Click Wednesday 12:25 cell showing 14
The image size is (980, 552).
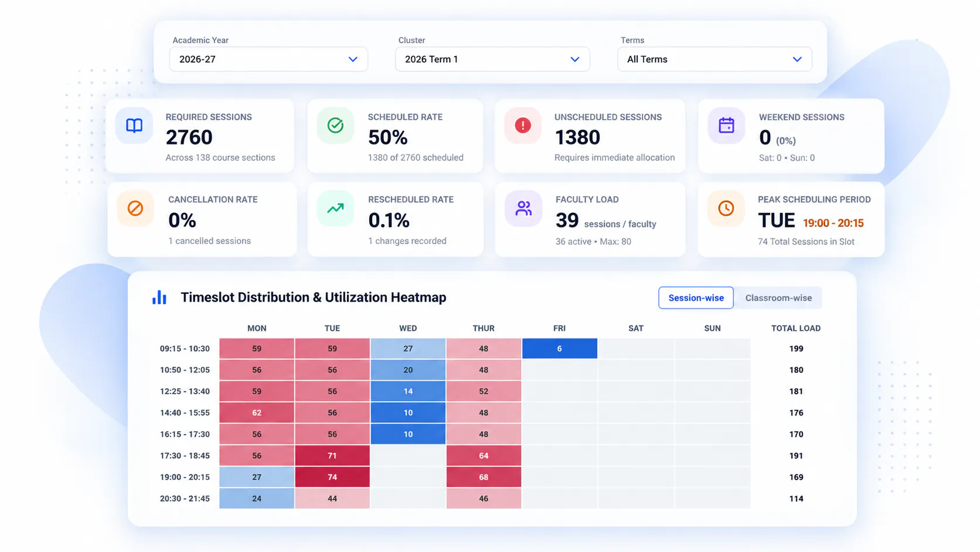coord(408,391)
